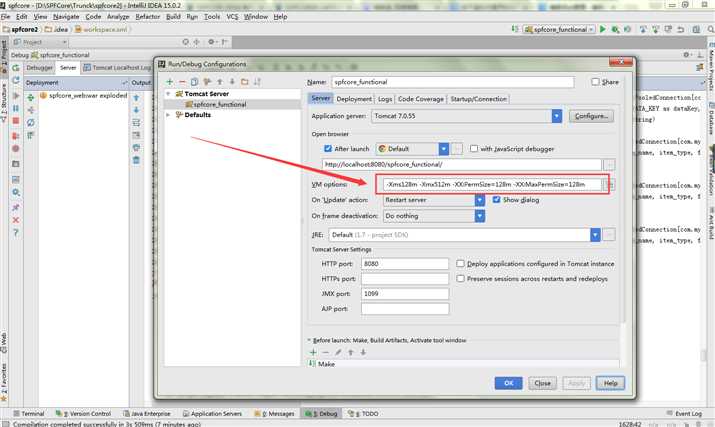Enable with JavaScript debugger checkbox
The height and width of the screenshot is (427, 715).
tap(474, 149)
